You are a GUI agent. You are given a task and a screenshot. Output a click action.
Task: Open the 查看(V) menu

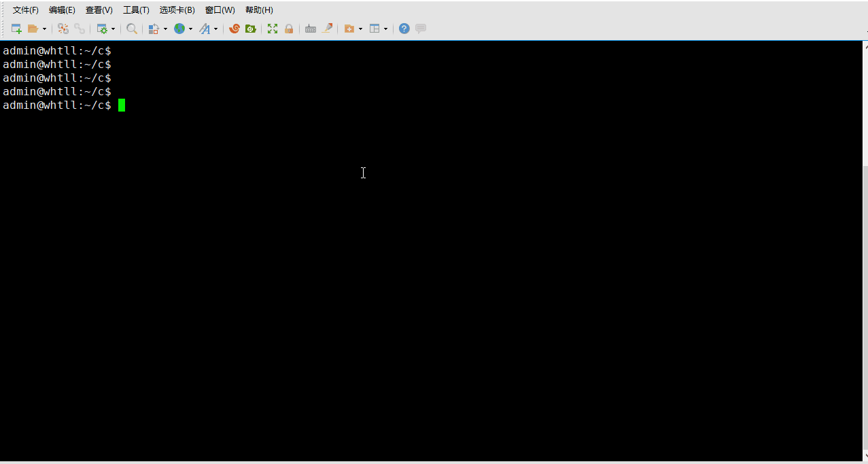[x=99, y=10]
